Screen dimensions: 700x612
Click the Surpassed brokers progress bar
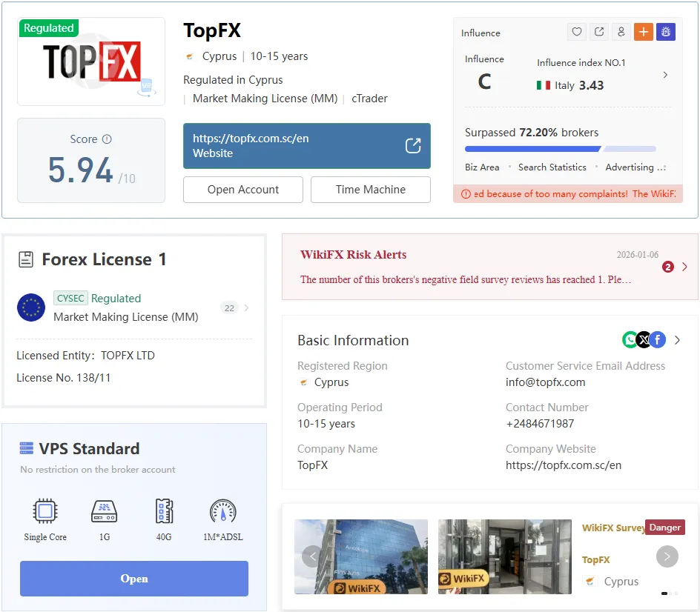click(561, 149)
